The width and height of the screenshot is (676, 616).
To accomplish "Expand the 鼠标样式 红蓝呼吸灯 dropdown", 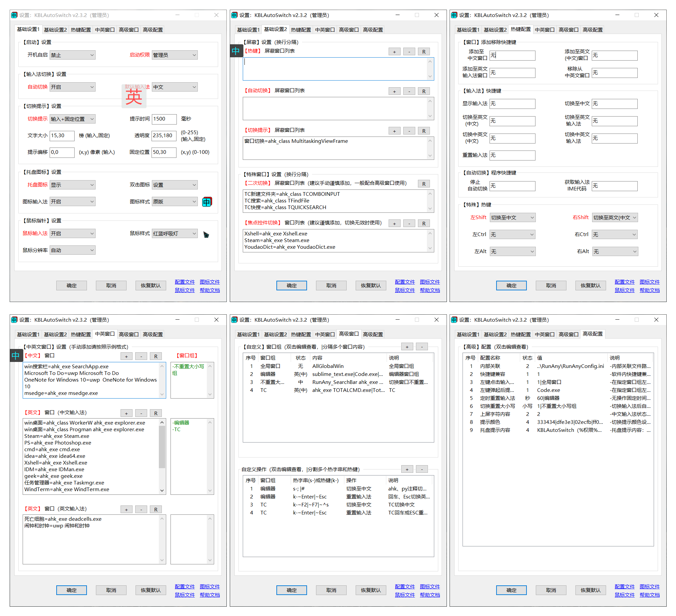I will pyautogui.click(x=175, y=233).
